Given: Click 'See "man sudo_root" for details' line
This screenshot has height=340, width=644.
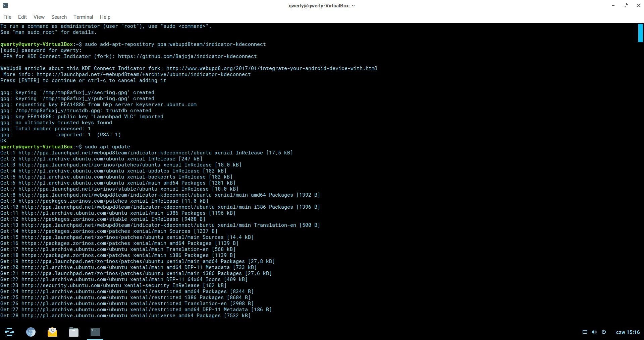Looking at the screenshot, I should (48, 32).
